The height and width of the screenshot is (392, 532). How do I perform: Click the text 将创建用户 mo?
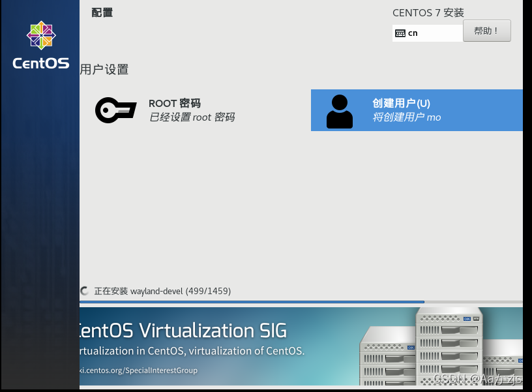tap(407, 117)
